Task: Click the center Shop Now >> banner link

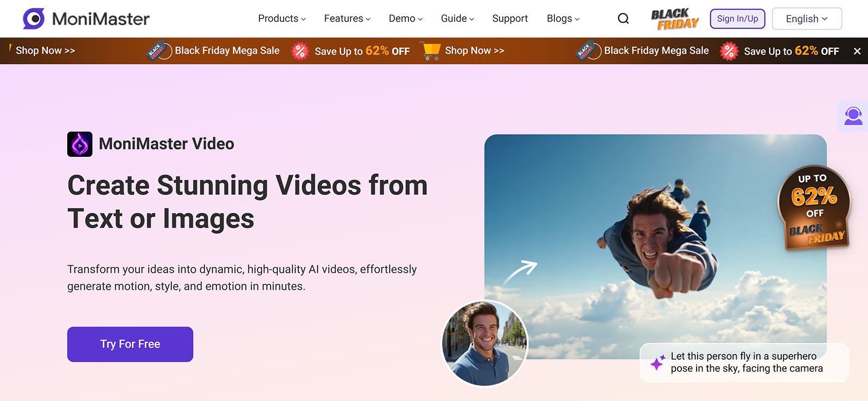Action: [x=474, y=50]
